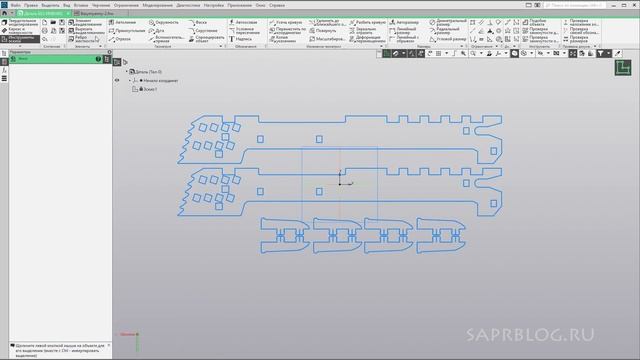Select Разбить кривую tool
Viewport: 640px width, 360px height.
point(367,22)
